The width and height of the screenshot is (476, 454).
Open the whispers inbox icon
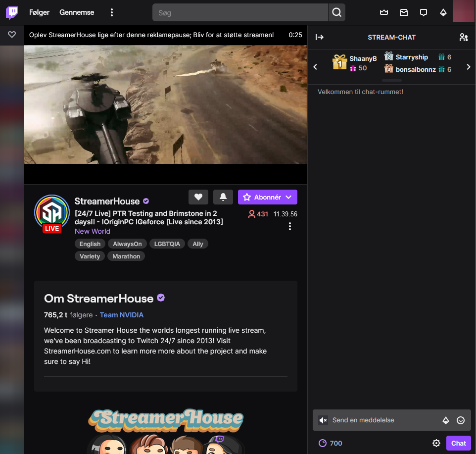pos(403,12)
